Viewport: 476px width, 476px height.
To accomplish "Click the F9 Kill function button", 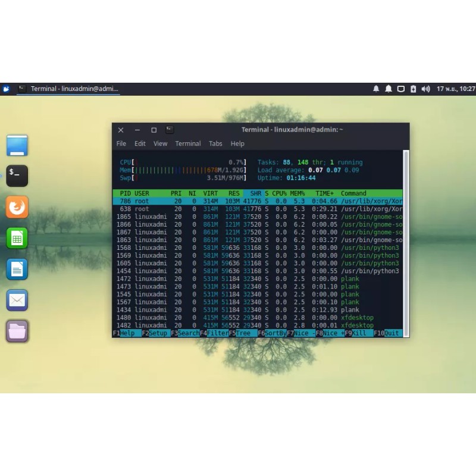I will [x=360, y=333].
